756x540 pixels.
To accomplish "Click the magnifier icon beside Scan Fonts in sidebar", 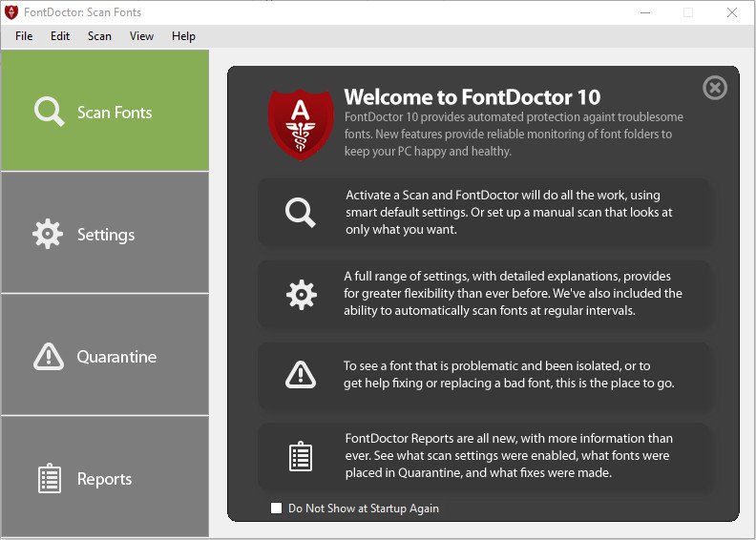I will coord(49,112).
